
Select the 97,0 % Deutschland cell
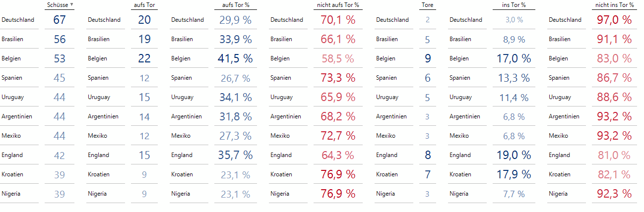pos(614,20)
